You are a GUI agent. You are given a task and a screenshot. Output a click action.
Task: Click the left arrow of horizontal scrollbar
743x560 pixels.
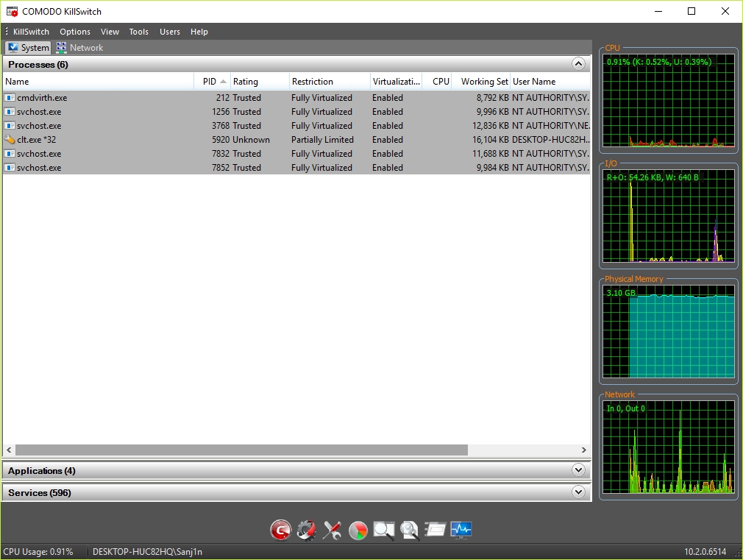click(x=9, y=450)
